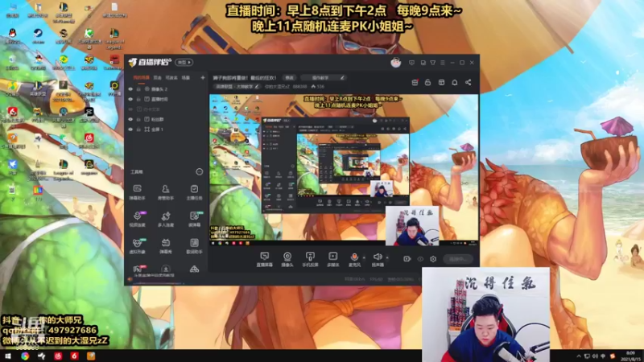Switch to the third scene tab

tap(171, 77)
